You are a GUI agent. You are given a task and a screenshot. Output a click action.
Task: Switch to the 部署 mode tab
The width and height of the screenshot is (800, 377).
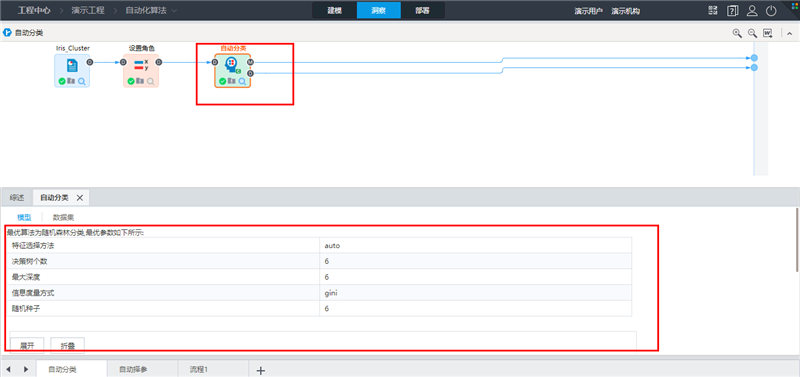422,11
